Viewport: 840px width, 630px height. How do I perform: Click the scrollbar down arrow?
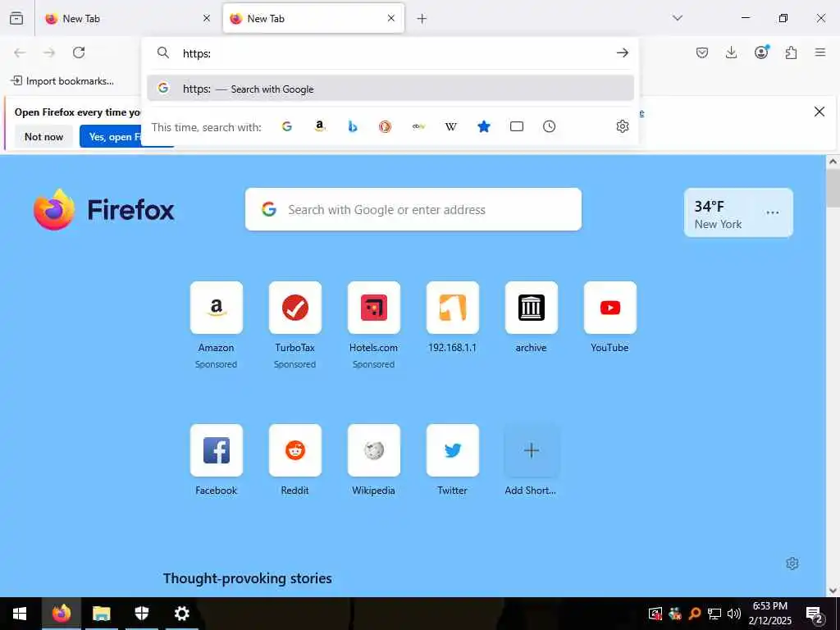pos(833,591)
